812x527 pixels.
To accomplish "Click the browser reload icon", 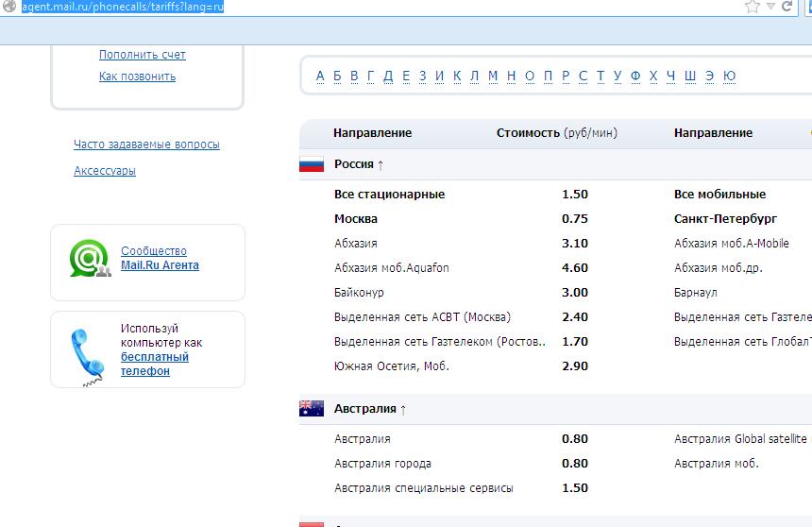I will click(x=787, y=7).
